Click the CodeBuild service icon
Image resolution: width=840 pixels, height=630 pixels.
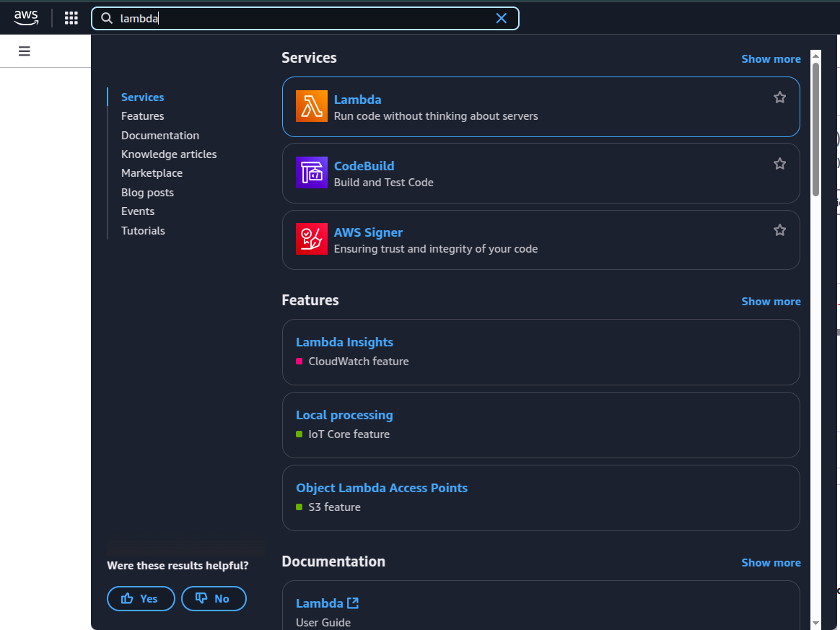click(x=311, y=172)
